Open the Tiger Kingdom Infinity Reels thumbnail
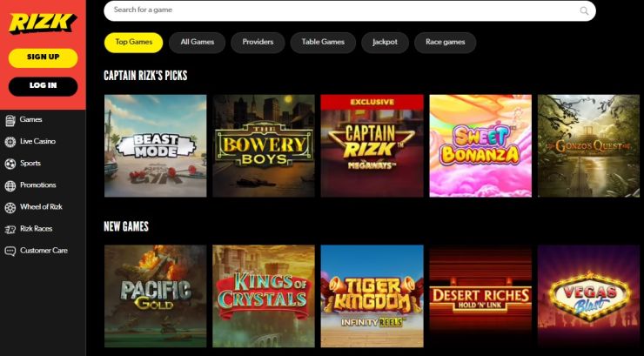The image size is (644, 356). (372, 296)
